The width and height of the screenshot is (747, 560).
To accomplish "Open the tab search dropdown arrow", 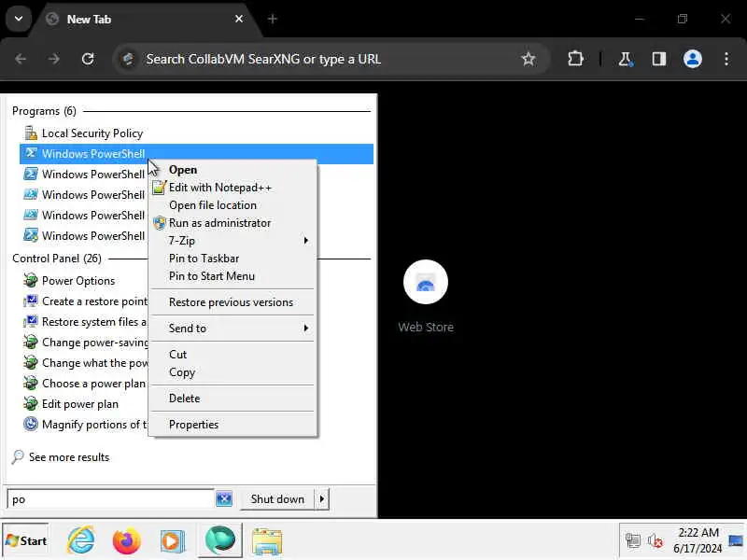I will 19,19.
